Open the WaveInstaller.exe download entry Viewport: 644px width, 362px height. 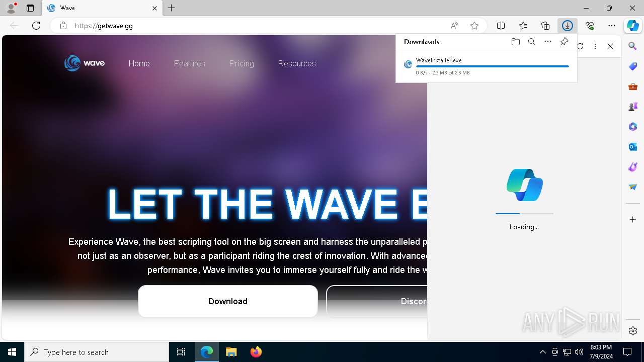[x=486, y=66]
